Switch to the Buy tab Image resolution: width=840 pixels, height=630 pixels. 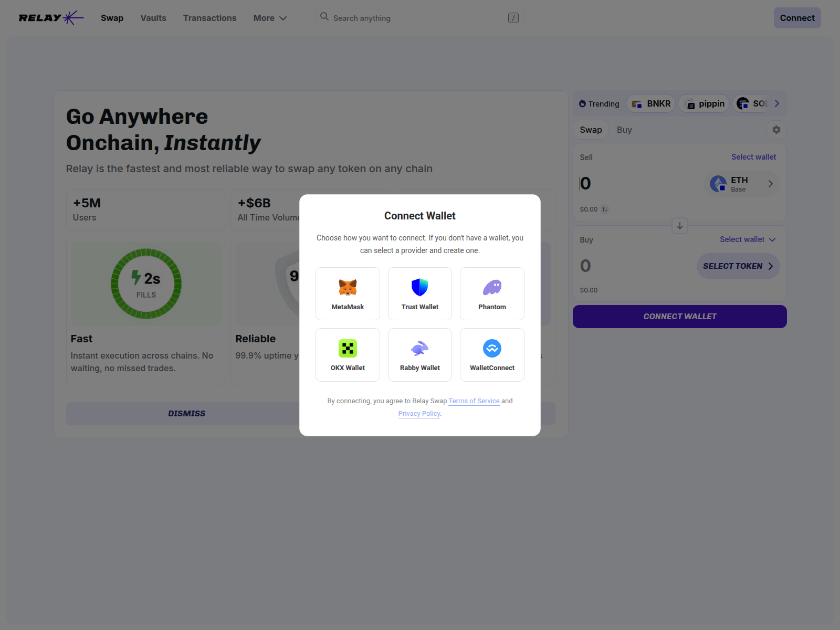click(624, 130)
